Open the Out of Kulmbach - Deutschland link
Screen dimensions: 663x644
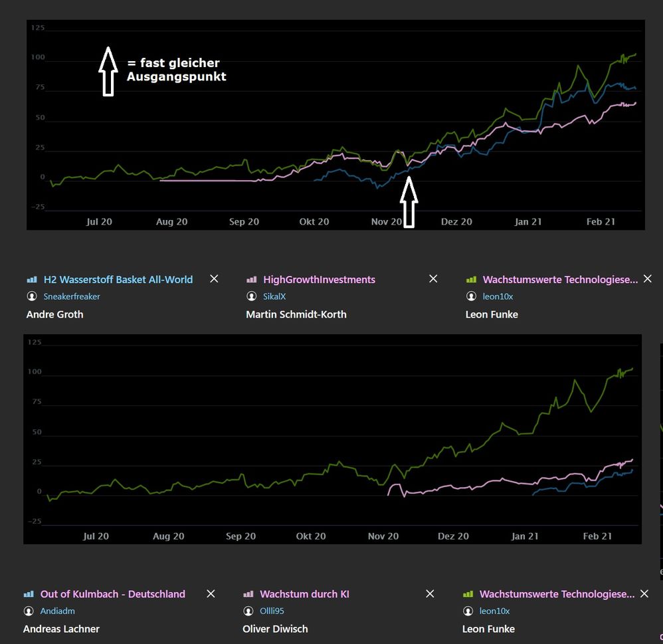pos(113,594)
